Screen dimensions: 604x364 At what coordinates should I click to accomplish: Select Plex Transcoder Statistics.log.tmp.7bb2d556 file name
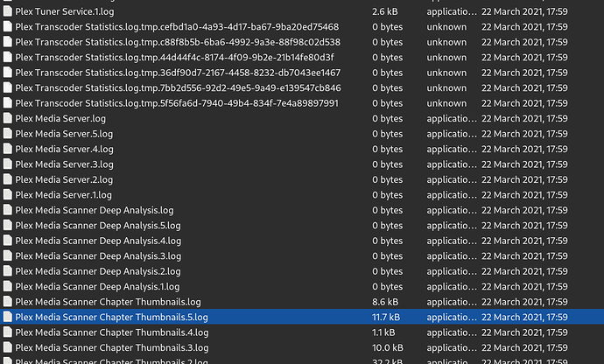click(179, 87)
